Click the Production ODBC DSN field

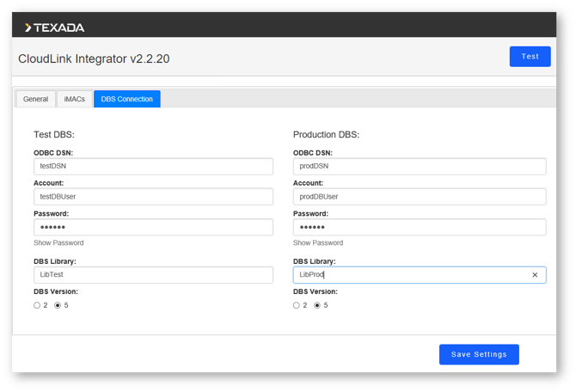tap(419, 167)
